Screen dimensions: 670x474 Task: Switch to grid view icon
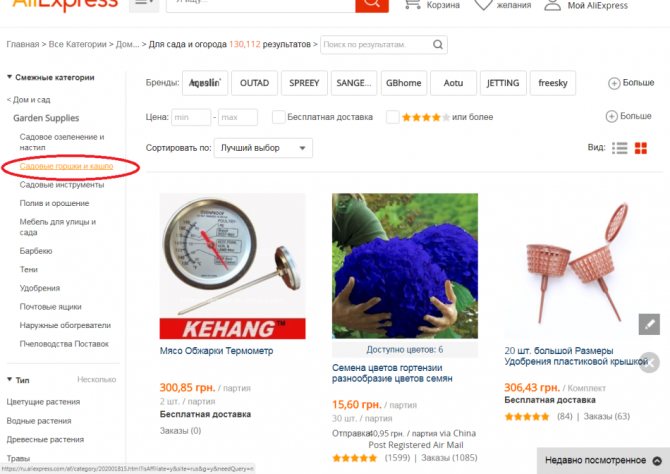641,148
